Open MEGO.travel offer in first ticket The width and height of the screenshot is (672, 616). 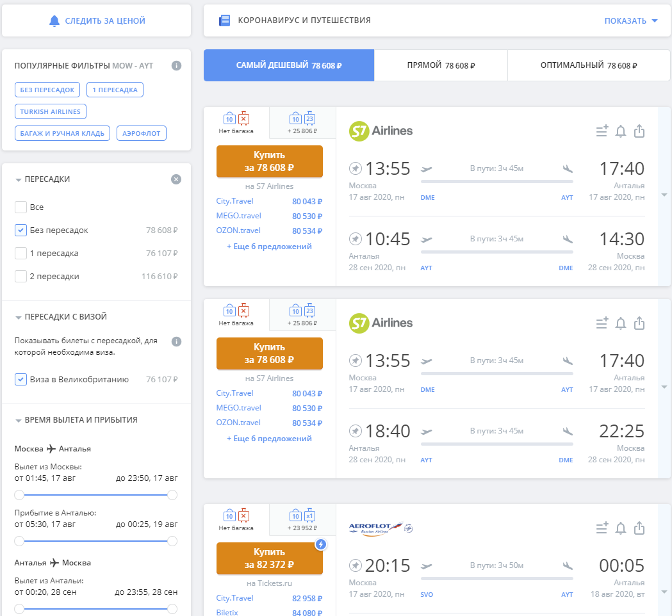coord(269,216)
